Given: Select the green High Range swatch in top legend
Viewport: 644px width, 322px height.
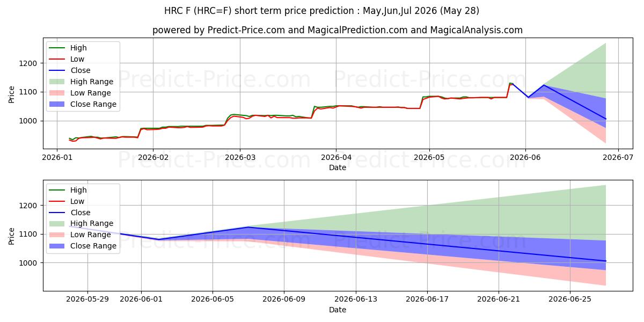Looking at the screenshot, I should pos(57,82).
